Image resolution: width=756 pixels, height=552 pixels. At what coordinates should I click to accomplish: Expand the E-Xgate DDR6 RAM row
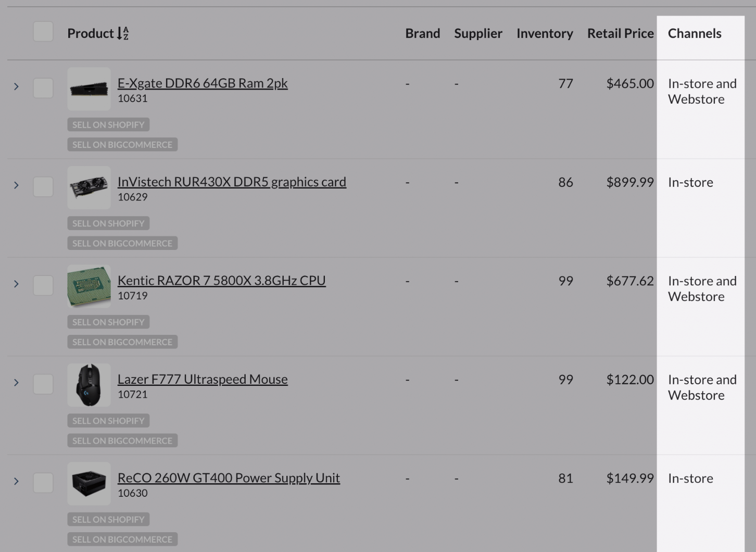tap(16, 86)
